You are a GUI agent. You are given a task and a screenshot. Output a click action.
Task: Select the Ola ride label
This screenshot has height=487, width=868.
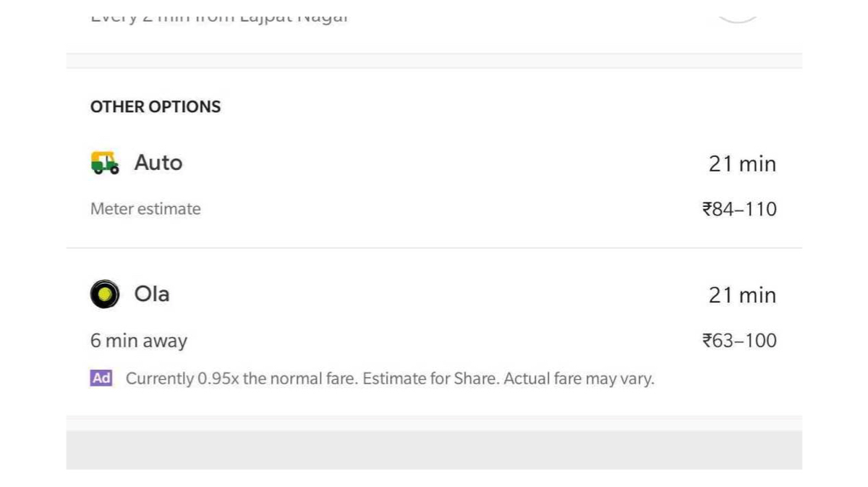(x=152, y=294)
